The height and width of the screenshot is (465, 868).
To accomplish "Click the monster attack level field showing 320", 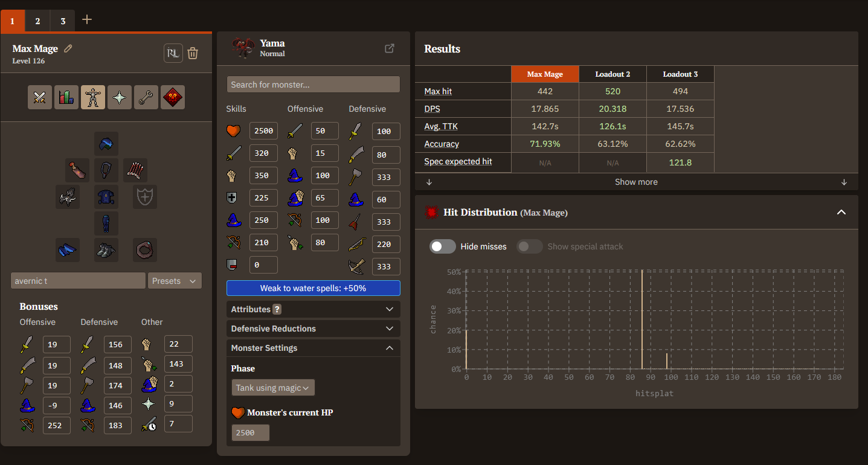I will pyautogui.click(x=263, y=153).
